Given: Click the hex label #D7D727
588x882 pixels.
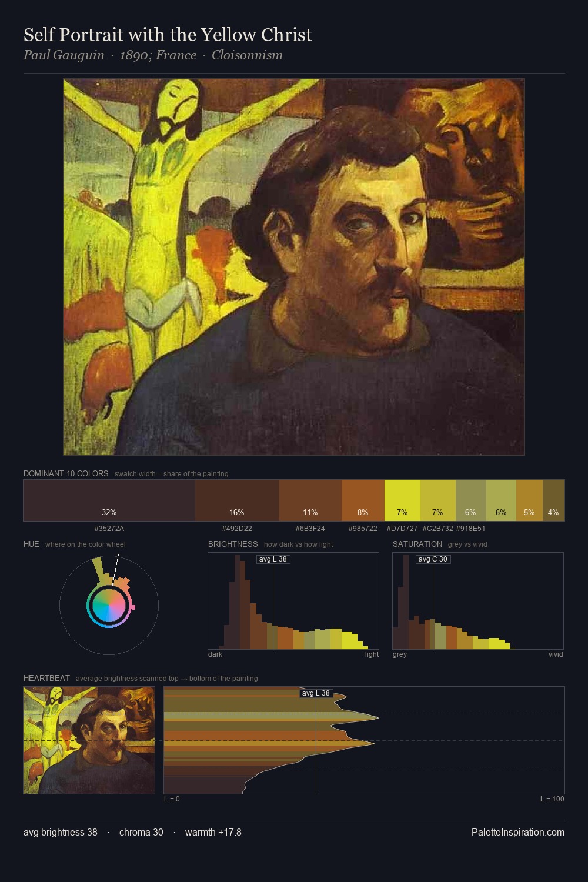Looking at the screenshot, I should (402, 529).
